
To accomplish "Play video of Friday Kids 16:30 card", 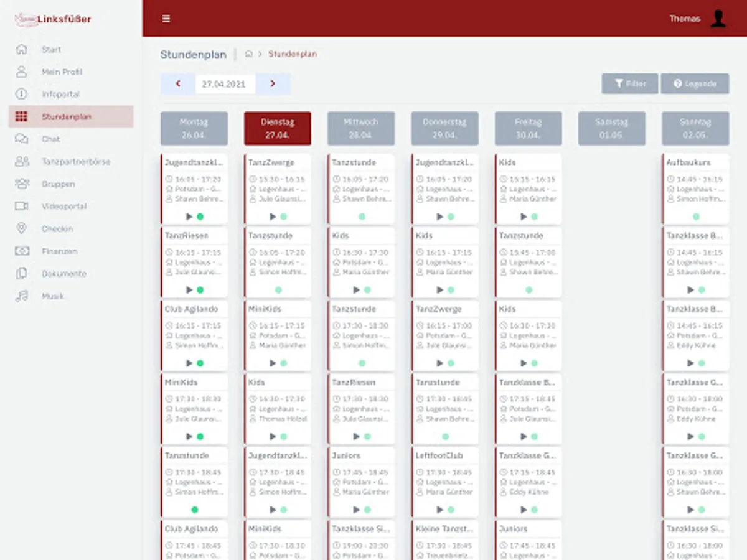I will click(x=523, y=363).
